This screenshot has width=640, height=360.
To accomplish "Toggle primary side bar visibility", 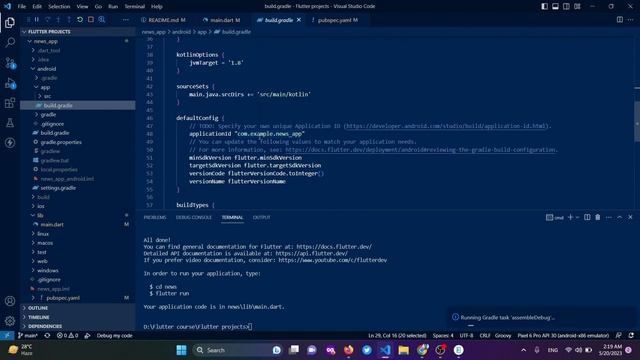I will point(544,6).
